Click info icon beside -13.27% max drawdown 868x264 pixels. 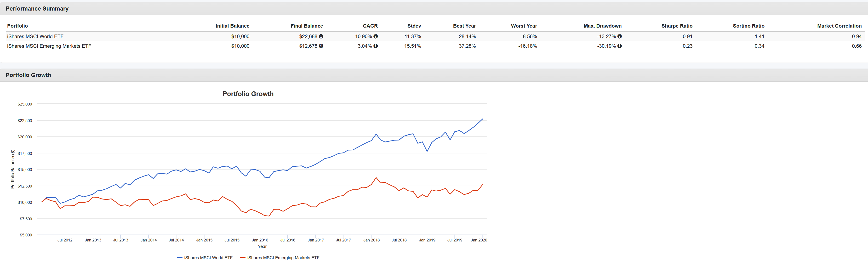coord(619,36)
